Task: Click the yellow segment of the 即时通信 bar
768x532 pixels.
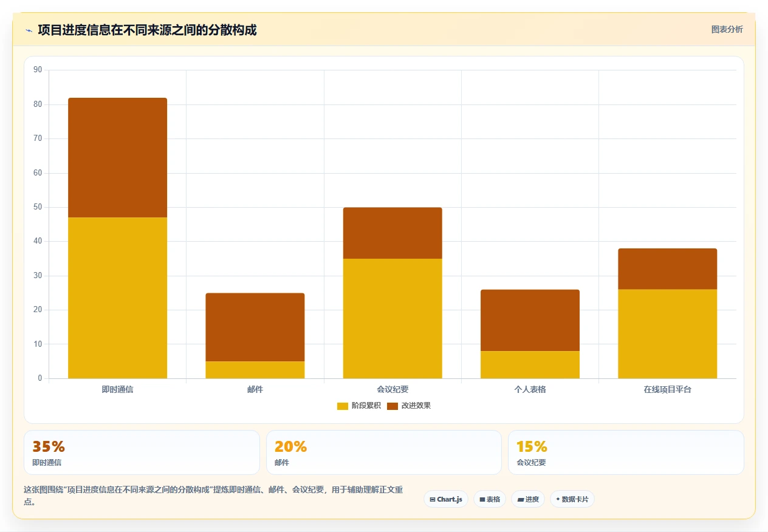Action: 117,298
